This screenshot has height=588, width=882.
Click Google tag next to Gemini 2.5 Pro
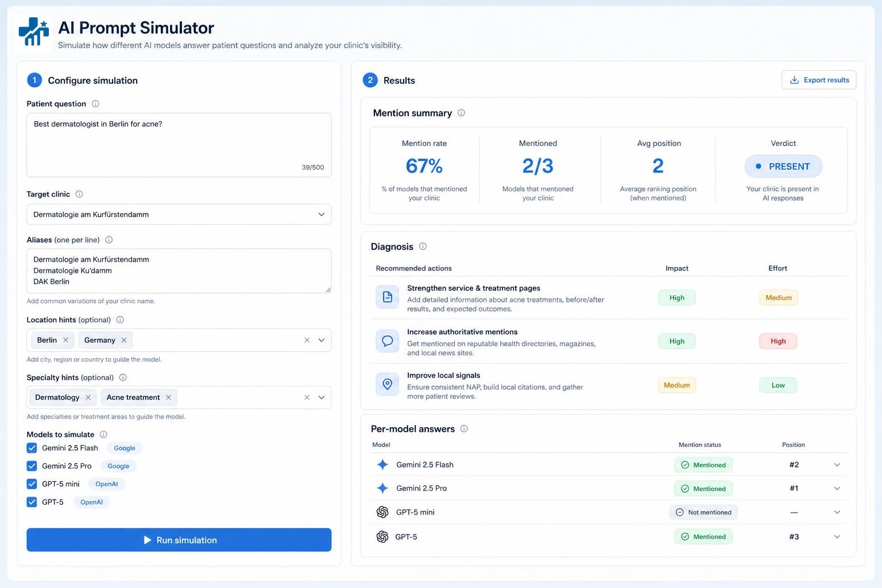[118, 466]
